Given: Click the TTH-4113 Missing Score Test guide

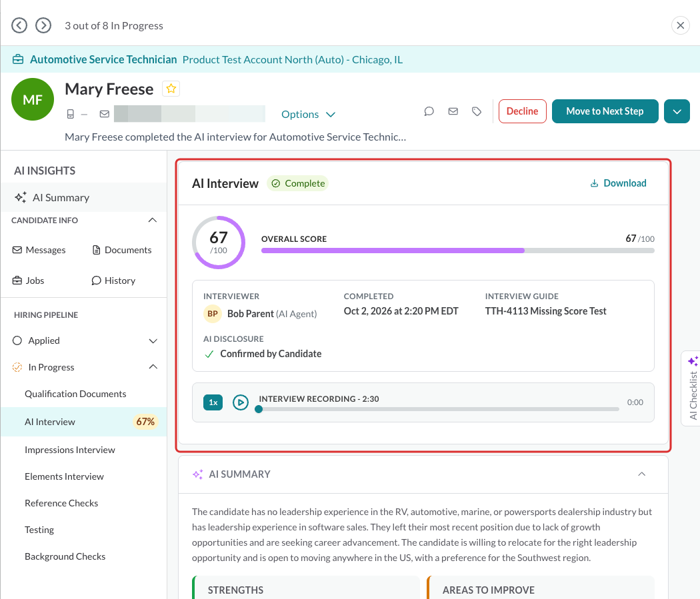Looking at the screenshot, I should coord(545,311).
